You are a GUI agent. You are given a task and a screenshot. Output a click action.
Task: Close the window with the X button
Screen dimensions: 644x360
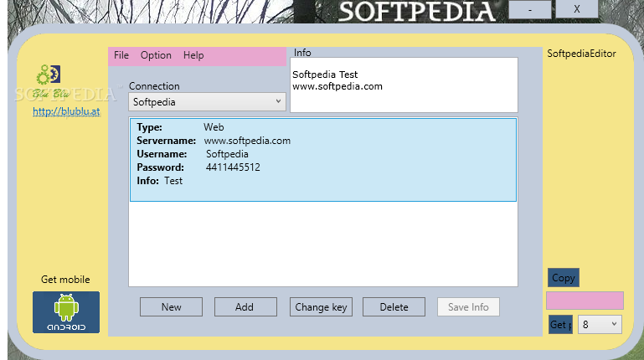(577, 9)
